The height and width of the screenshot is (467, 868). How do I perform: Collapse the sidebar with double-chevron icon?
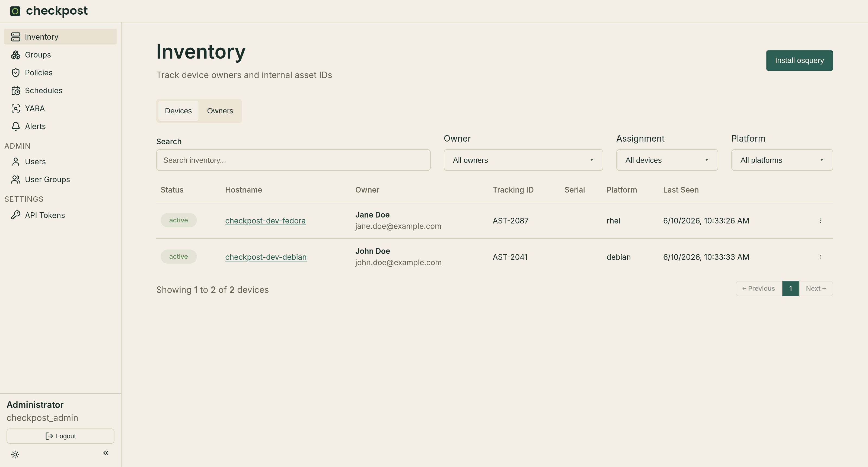click(106, 453)
